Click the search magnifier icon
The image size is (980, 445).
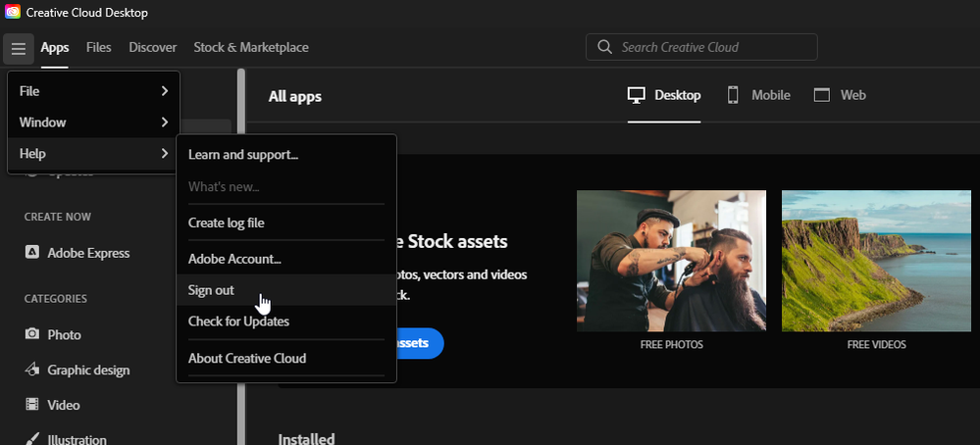click(604, 47)
